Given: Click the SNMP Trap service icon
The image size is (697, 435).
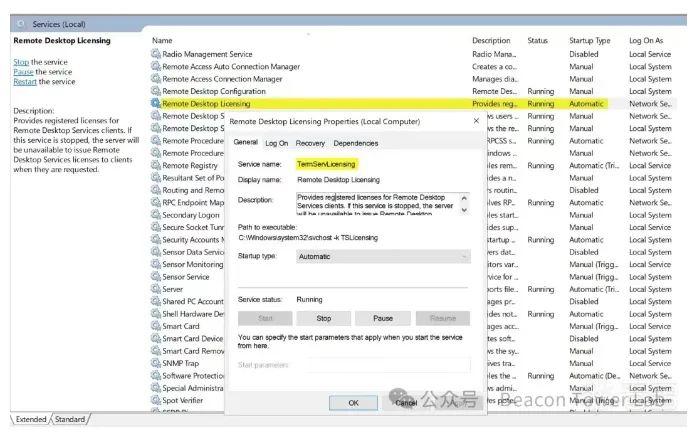Looking at the screenshot, I should pos(156,363).
